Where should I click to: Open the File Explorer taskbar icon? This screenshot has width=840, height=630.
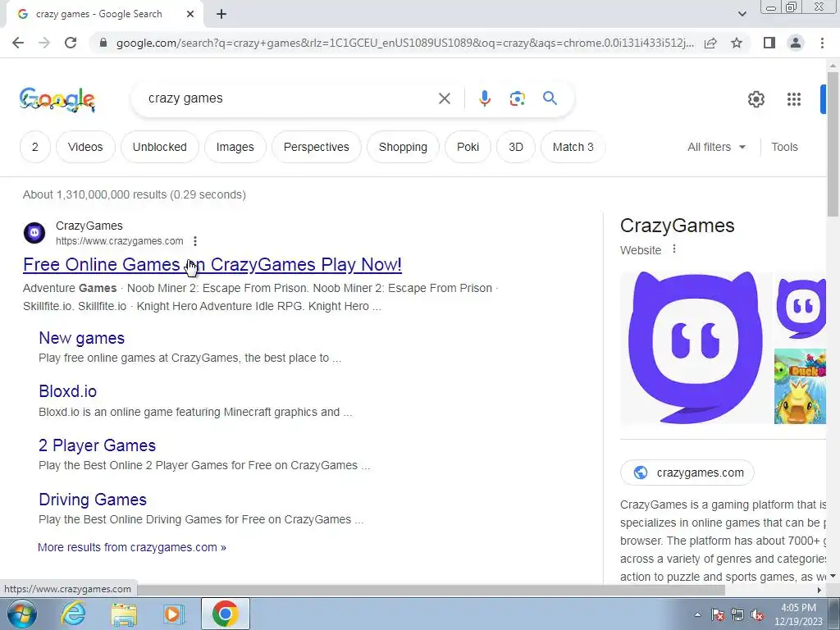pyautogui.click(x=124, y=614)
